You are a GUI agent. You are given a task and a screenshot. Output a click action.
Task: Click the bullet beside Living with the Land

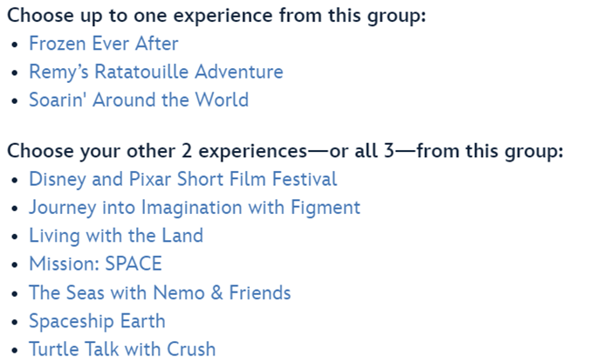coord(14,237)
